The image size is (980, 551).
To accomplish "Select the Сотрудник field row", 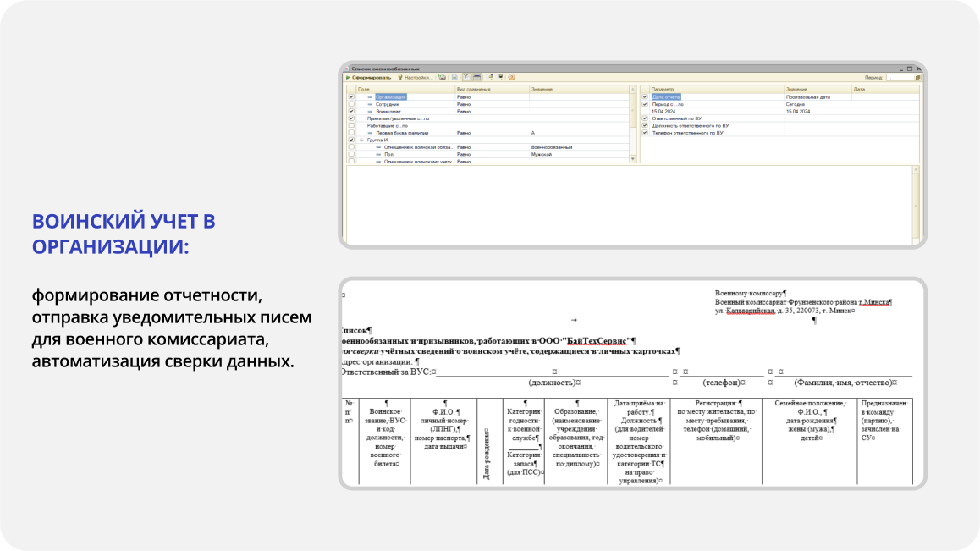I will tap(488, 104).
